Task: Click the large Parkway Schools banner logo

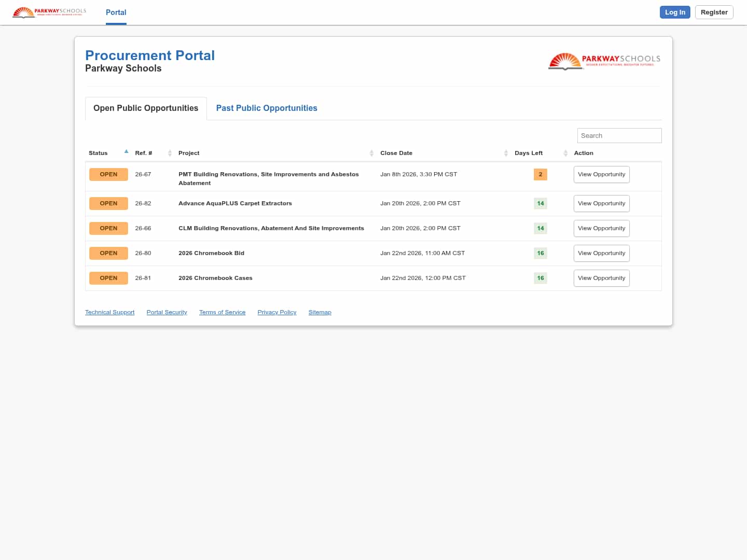Action: pos(604,61)
